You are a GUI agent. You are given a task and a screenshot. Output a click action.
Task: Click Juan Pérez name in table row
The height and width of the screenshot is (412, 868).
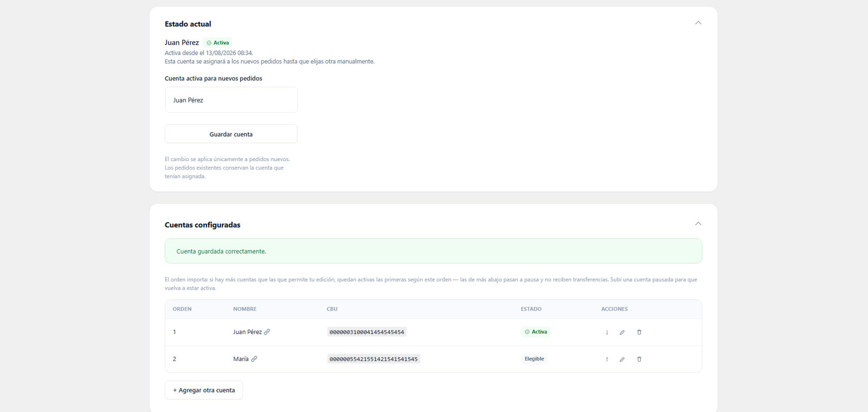click(x=247, y=332)
